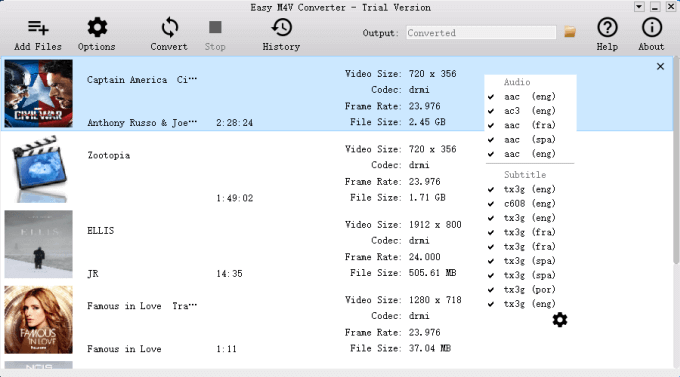This screenshot has width=680, height=377.
Task: Click the Output path field showing Converted
Action: tap(481, 33)
